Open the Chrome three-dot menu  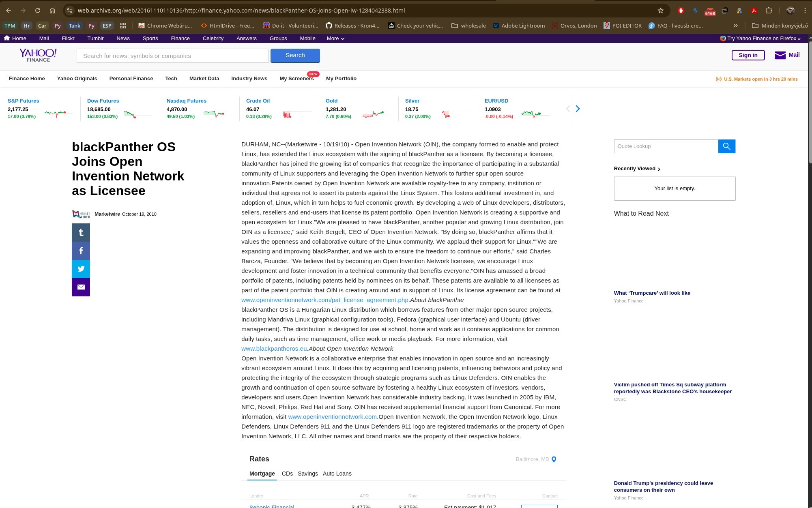click(x=805, y=11)
